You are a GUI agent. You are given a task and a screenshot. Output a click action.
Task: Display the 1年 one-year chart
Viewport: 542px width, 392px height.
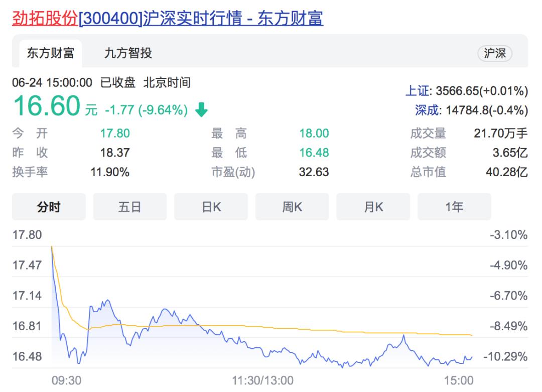pyautogui.click(x=454, y=206)
